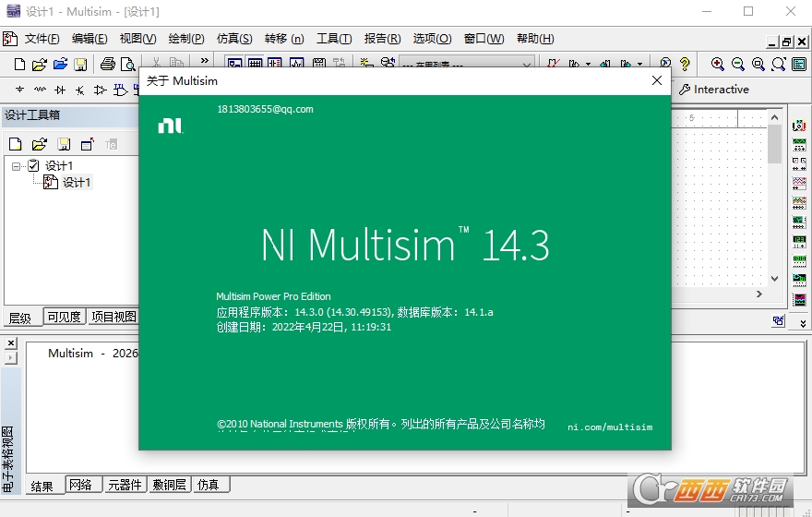
Task: Select the Four channel oscilloscope instrument
Action: [799, 202]
